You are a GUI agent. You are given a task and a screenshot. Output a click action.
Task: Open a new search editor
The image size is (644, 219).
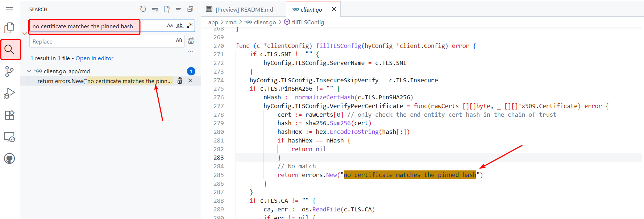[x=167, y=9]
